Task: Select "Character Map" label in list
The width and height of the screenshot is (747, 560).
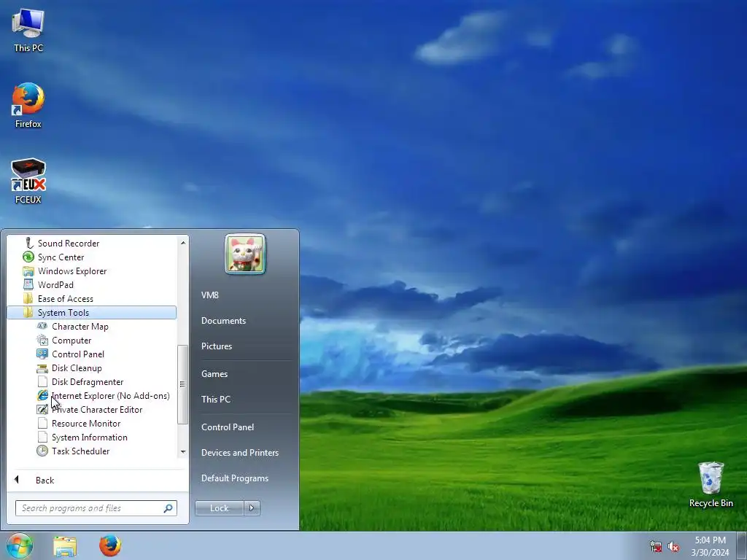Action: (80, 326)
